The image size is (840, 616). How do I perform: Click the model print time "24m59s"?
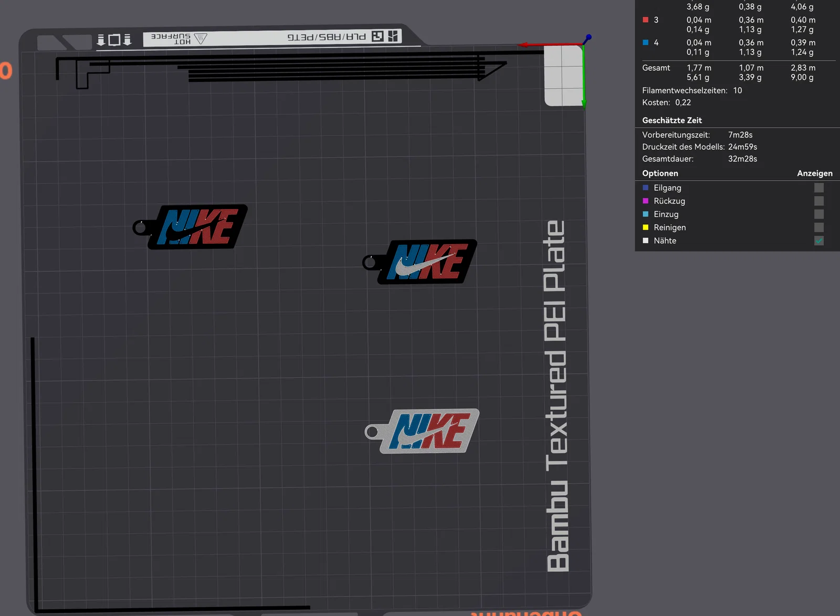pos(742,147)
